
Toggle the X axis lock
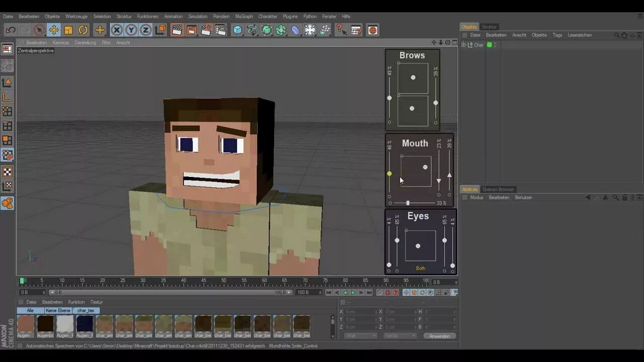117,30
